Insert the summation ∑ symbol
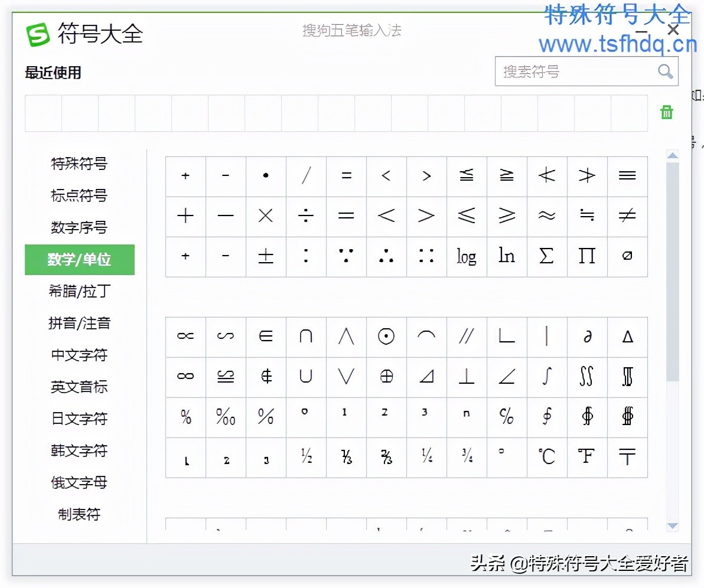The image size is (704, 588). 547,256
